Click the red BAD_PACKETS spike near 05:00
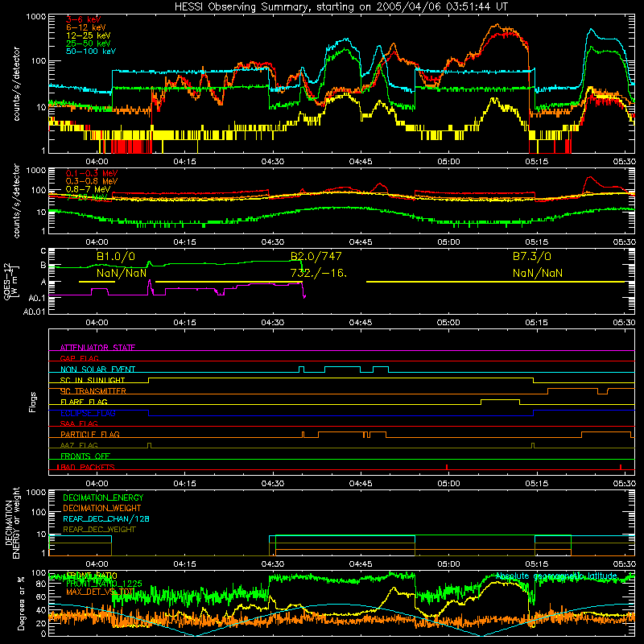The width and height of the screenshot is (644, 644). [x=447, y=467]
